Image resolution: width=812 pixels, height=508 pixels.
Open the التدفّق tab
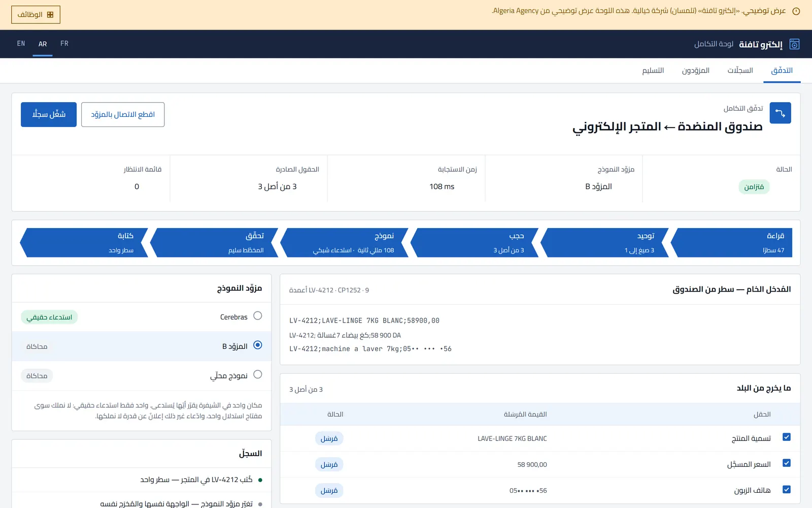coord(782,71)
